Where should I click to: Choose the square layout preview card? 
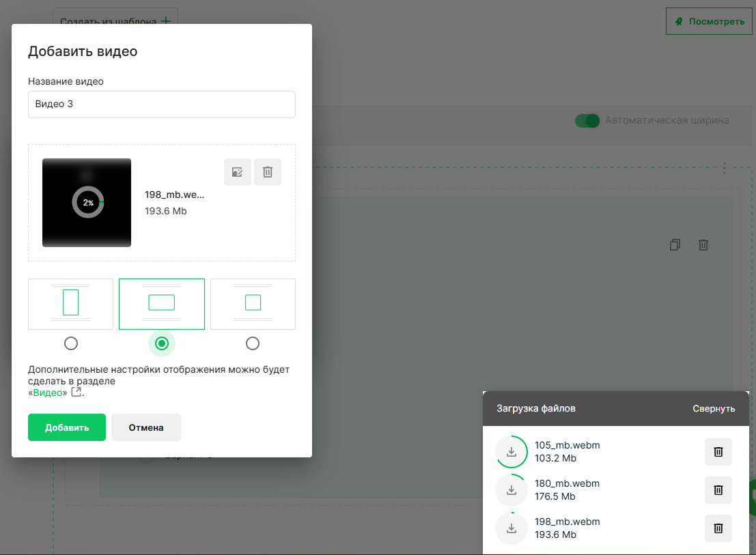(253, 304)
